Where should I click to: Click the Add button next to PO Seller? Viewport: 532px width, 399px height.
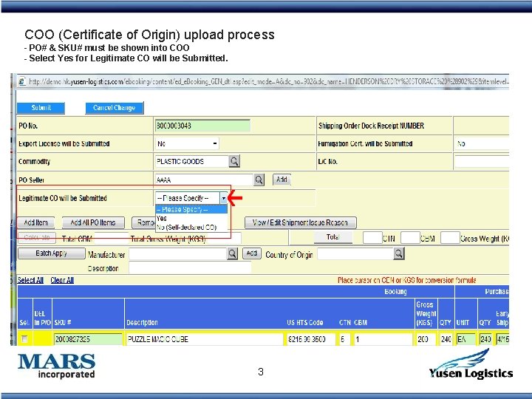click(x=282, y=180)
